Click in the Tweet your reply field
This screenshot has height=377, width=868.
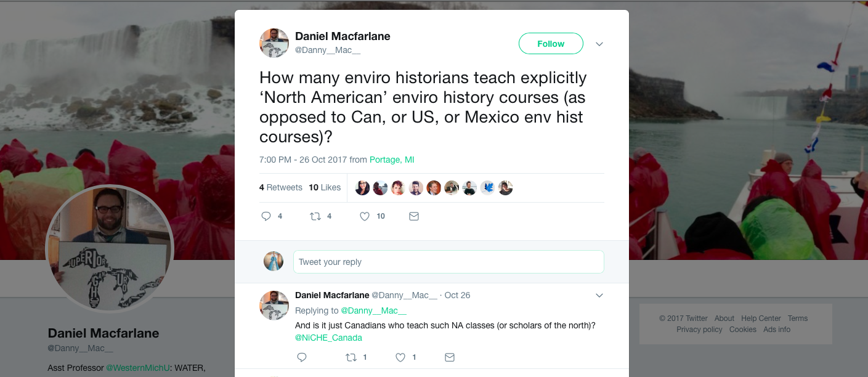point(448,262)
